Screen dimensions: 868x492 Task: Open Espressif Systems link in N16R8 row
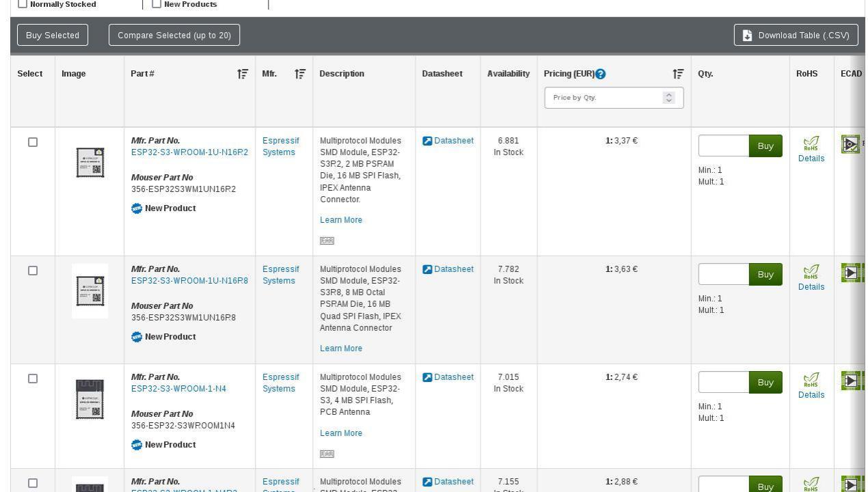click(281, 275)
